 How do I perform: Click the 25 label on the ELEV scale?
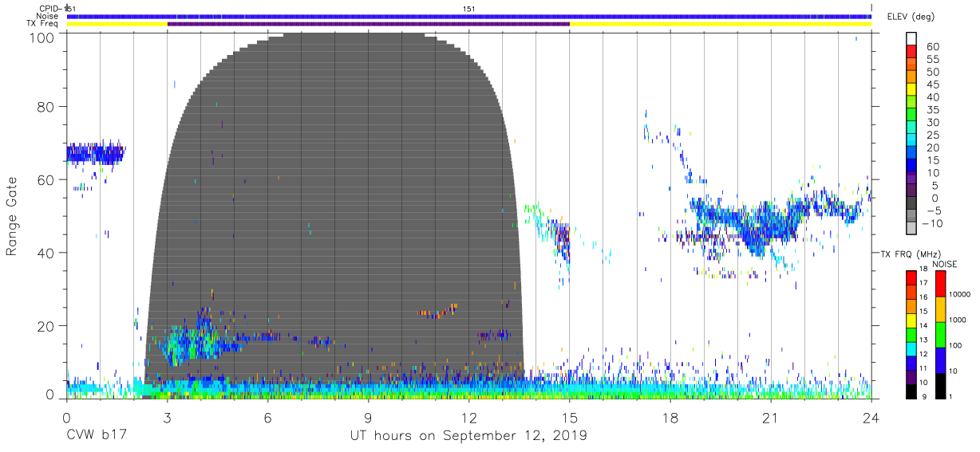(x=933, y=136)
